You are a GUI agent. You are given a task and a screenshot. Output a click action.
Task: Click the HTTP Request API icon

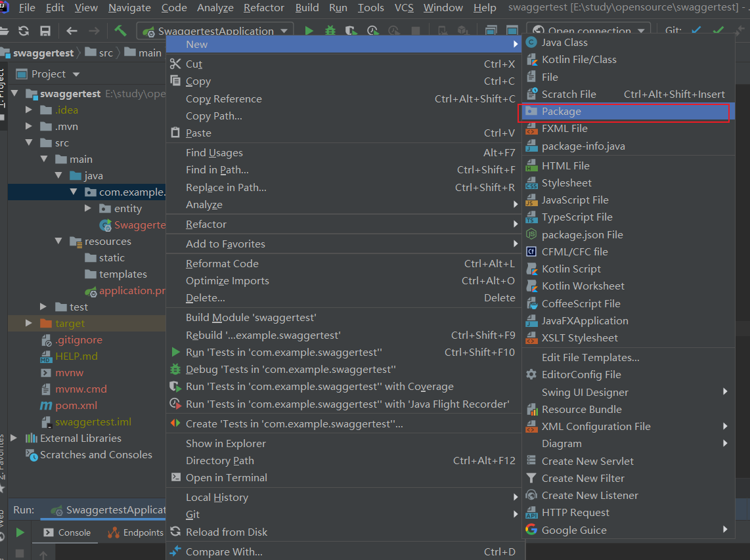531,513
